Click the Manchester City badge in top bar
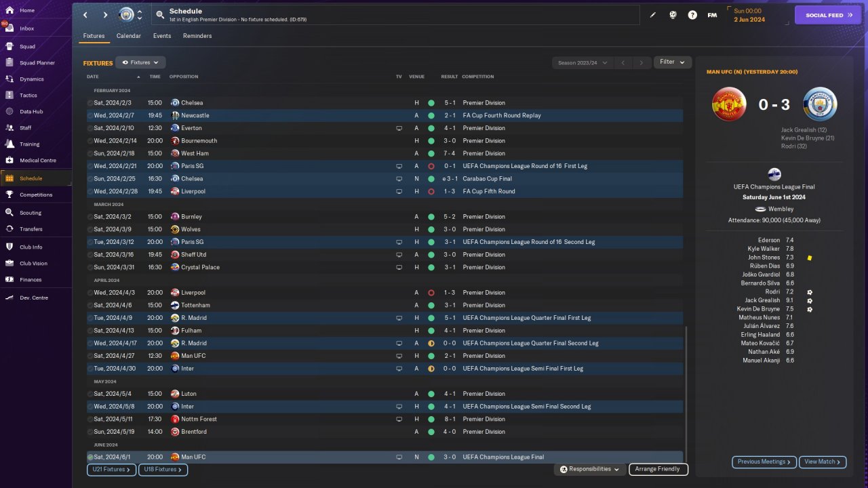 (126, 15)
